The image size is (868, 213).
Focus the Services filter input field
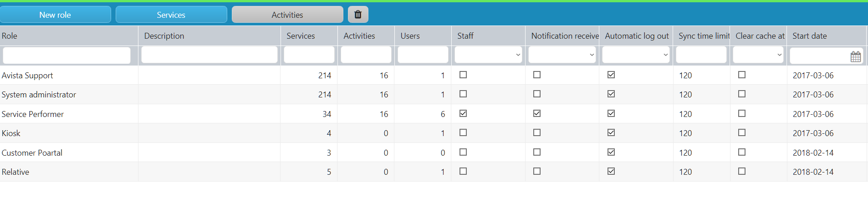(x=309, y=55)
